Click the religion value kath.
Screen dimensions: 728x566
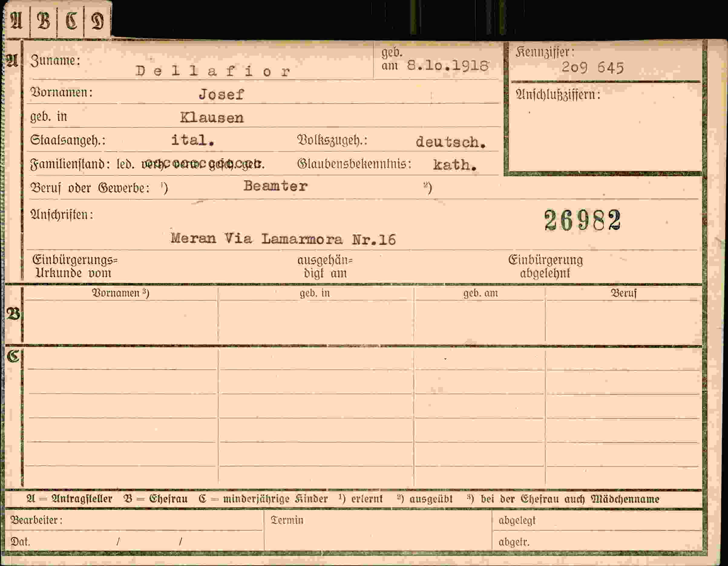click(455, 165)
